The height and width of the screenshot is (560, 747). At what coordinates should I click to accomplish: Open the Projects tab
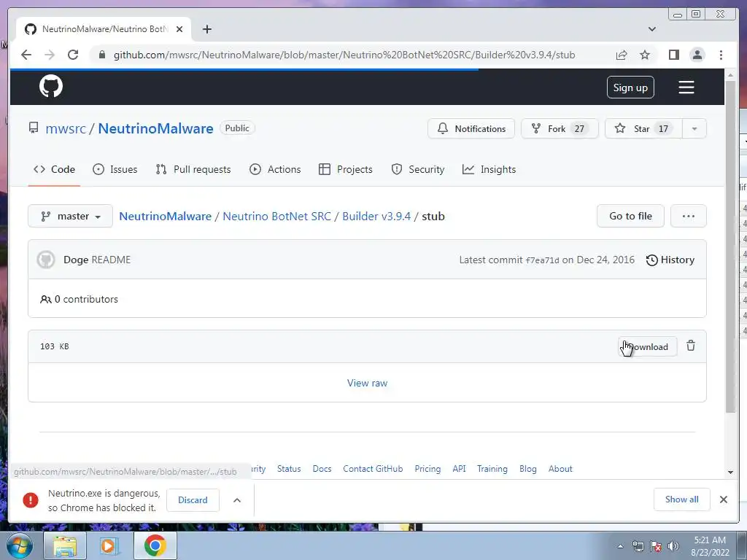345,169
